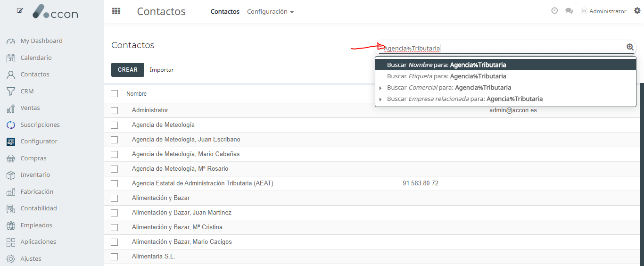Click the Configurator monitor icon

[x=11, y=141]
